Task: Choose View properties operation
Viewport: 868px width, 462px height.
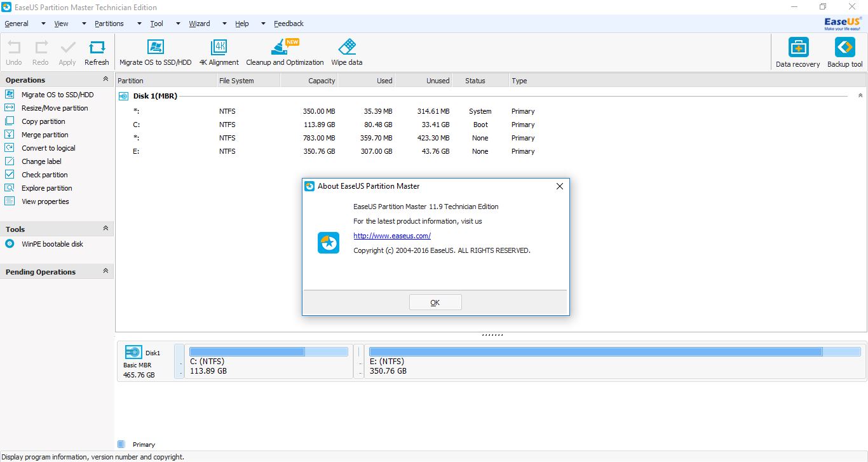Action: click(45, 201)
